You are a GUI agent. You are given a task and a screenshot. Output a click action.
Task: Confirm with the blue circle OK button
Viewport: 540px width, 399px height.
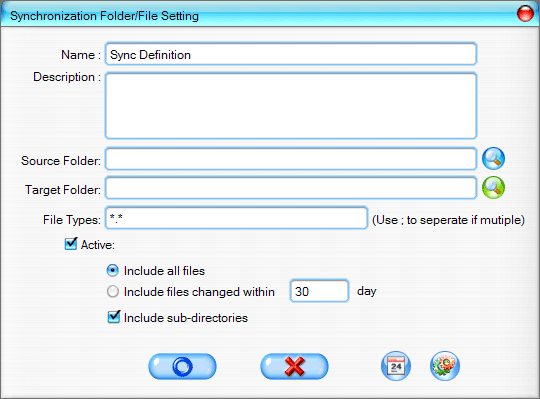[x=182, y=367]
